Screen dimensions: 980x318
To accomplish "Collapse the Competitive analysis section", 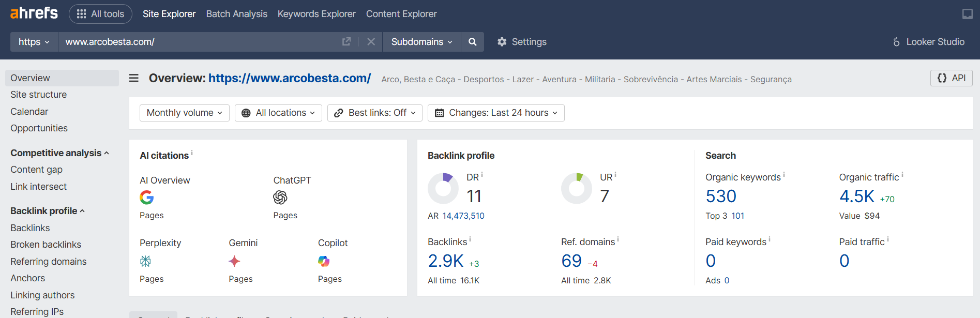I will (59, 153).
